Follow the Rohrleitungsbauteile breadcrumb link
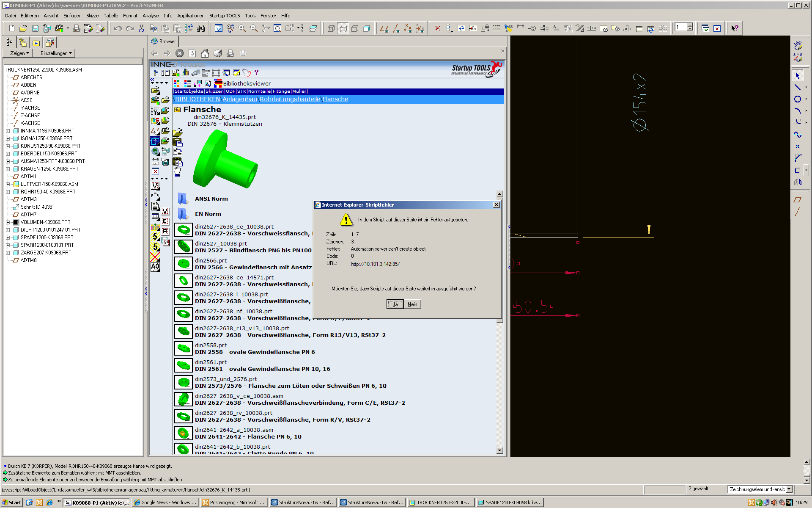 click(290, 99)
